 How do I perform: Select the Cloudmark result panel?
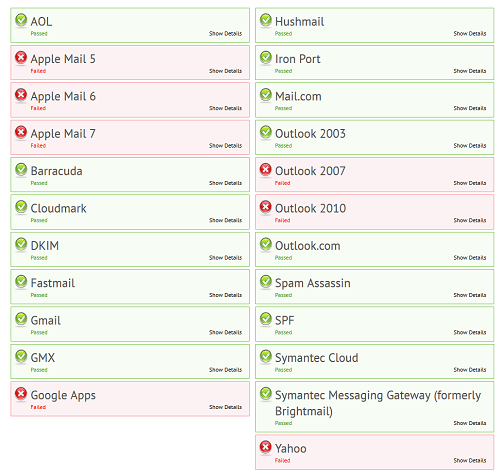(130, 212)
